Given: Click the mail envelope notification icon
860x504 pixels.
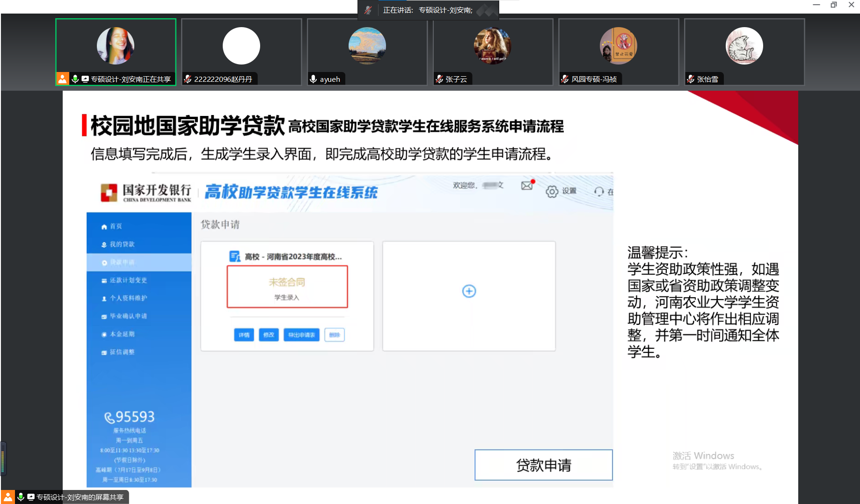Looking at the screenshot, I should tap(527, 186).
